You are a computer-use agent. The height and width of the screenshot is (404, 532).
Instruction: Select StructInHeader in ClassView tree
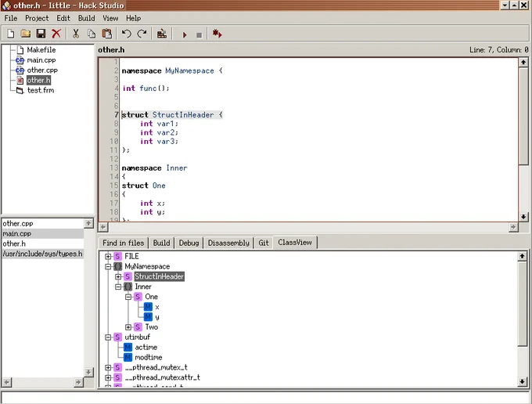click(159, 276)
